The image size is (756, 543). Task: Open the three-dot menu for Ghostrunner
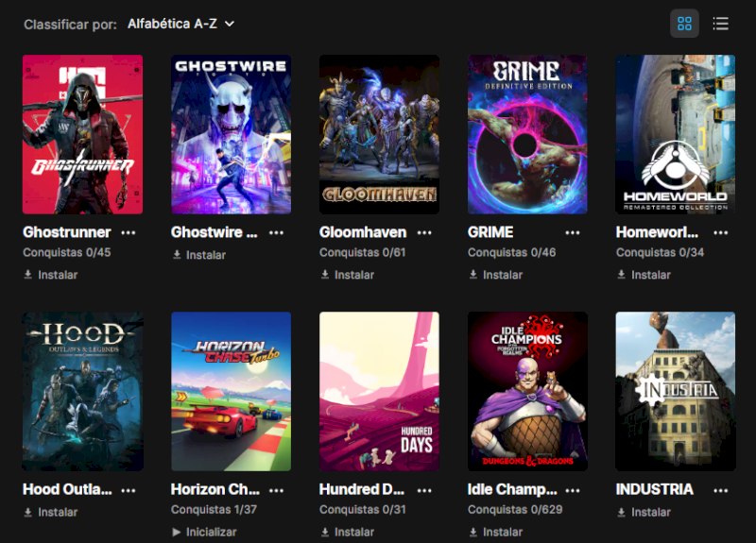(129, 232)
